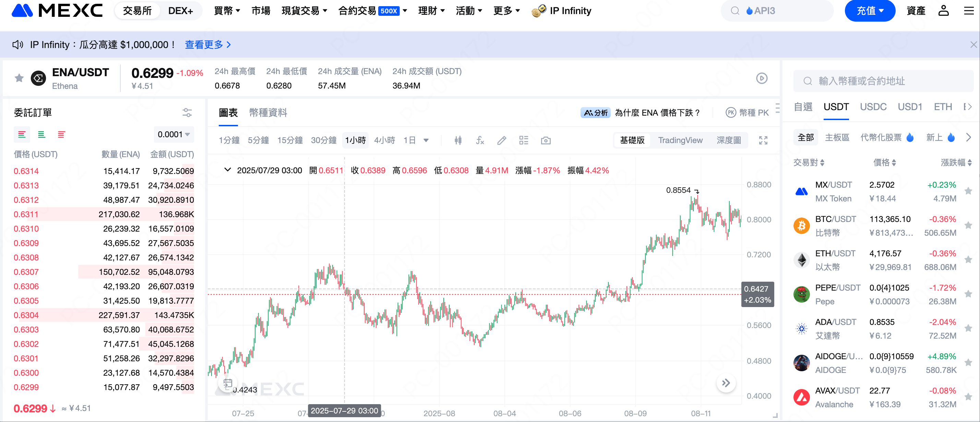Click the 輸入幣種或合約地址 search field
This screenshot has height=422, width=980.
pyautogui.click(x=883, y=81)
